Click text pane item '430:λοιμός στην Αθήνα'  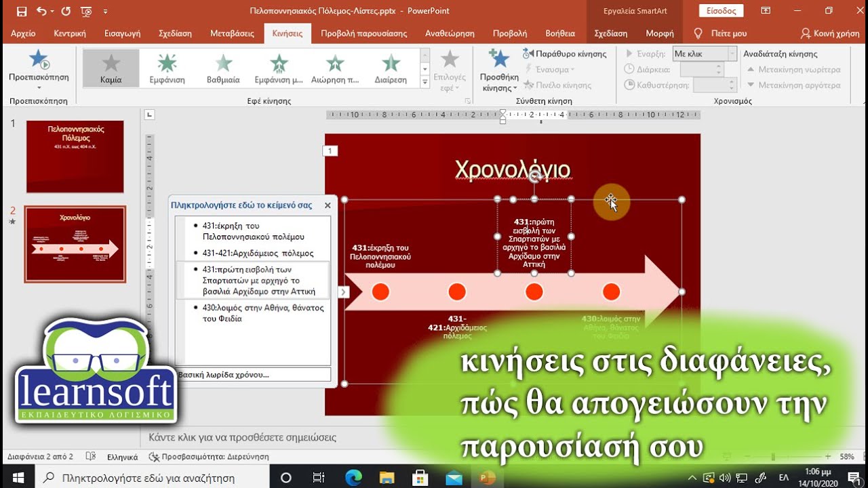point(263,313)
